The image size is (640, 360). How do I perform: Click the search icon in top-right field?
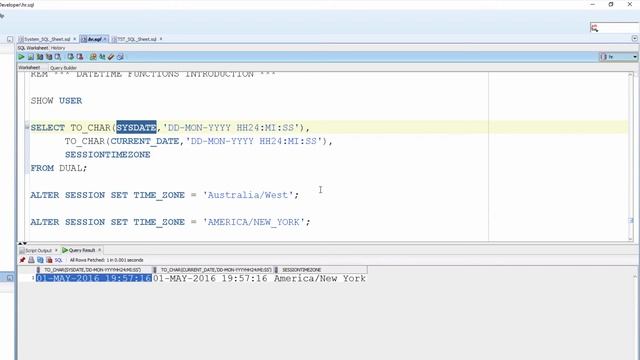(x=595, y=28)
